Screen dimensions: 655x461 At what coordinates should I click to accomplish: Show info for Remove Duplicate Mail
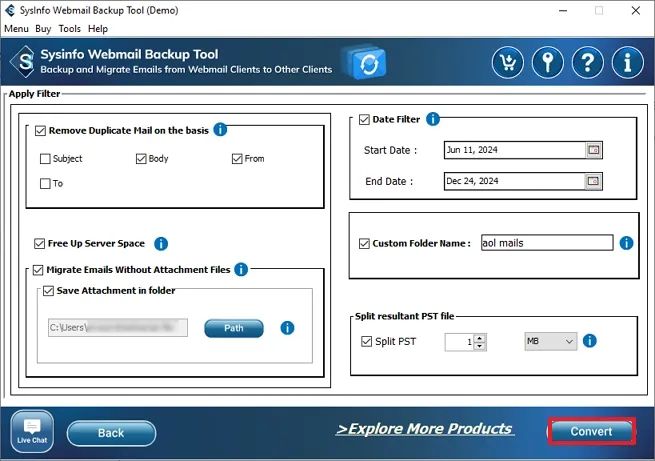pyautogui.click(x=220, y=130)
